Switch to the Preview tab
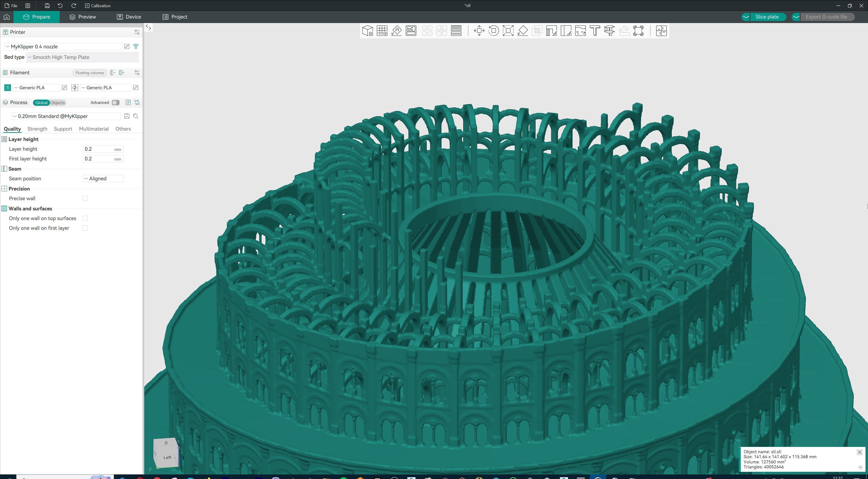 83,17
